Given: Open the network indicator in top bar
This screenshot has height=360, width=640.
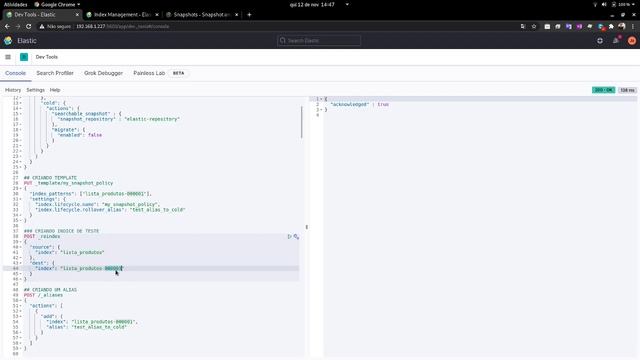Looking at the screenshot, I should point(595,4).
